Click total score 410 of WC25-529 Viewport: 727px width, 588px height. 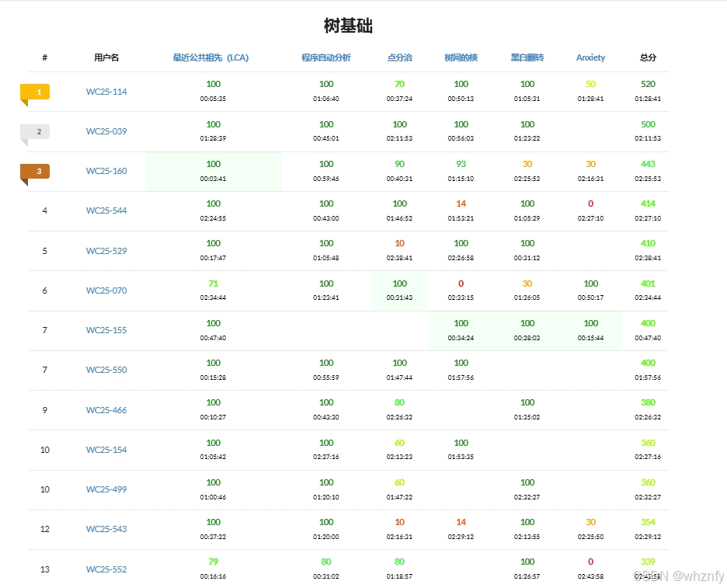pos(648,243)
